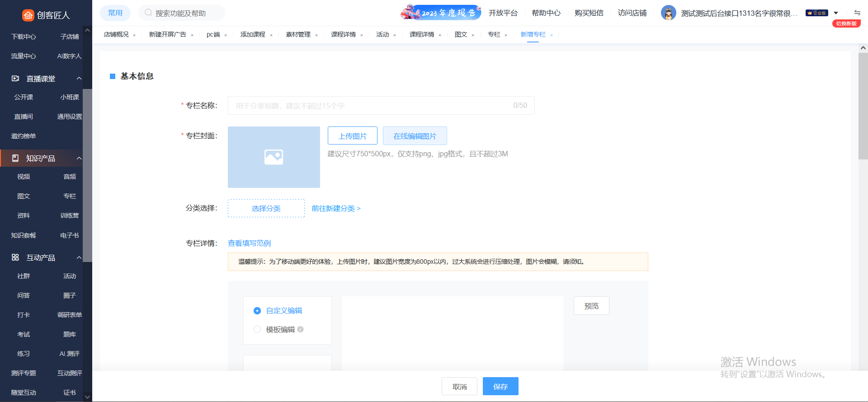Viewport: 868px width, 402px height.
Task: Collapse the 直播课堂 sidebar section
Action: coord(79,79)
